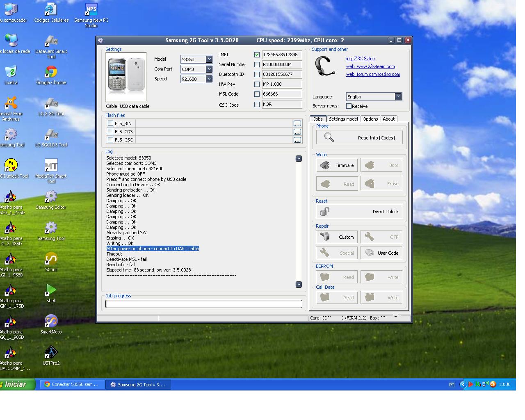Open the forum.gsmhosting.com link
The image size is (525, 420).
[373, 74]
